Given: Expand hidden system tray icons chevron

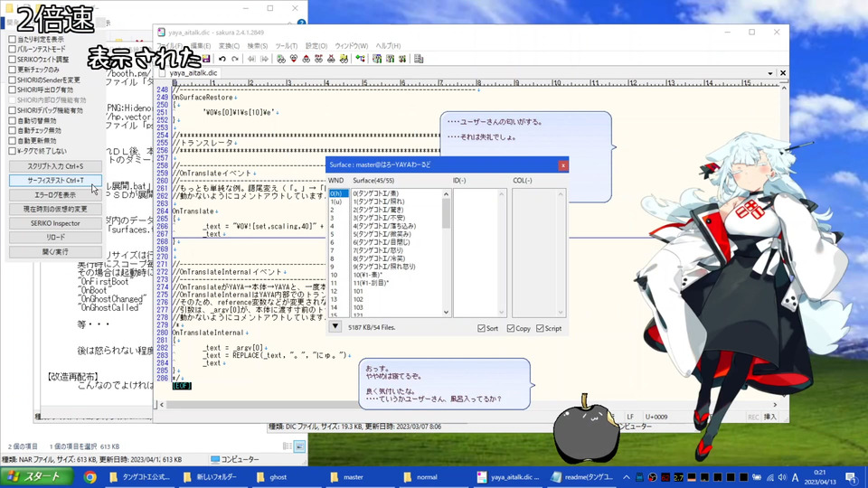Looking at the screenshot, I should click(626, 477).
